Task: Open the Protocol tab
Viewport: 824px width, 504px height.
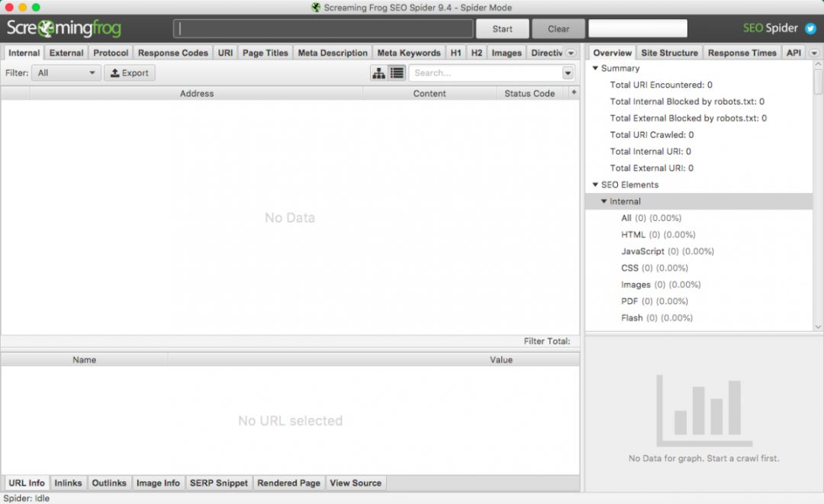Action: point(111,53)
